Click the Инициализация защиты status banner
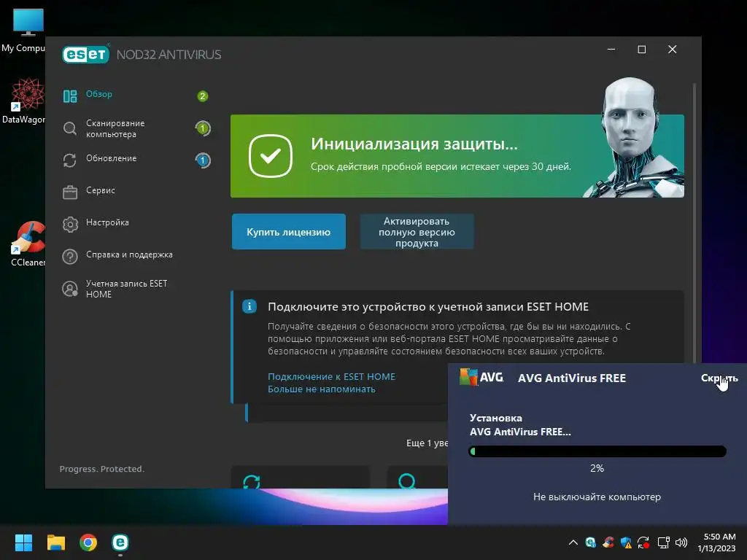The width and height of the screenshot is (747, 560). 457,156
